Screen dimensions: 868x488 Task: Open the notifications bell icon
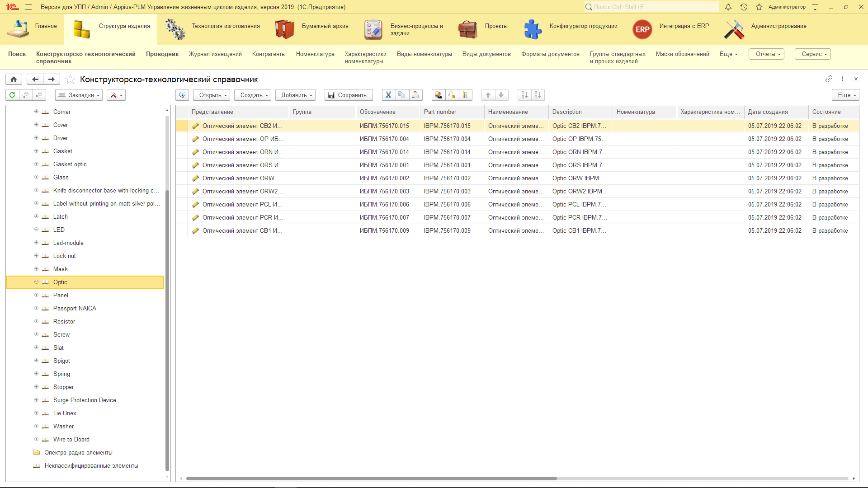(x=728, y=7)
